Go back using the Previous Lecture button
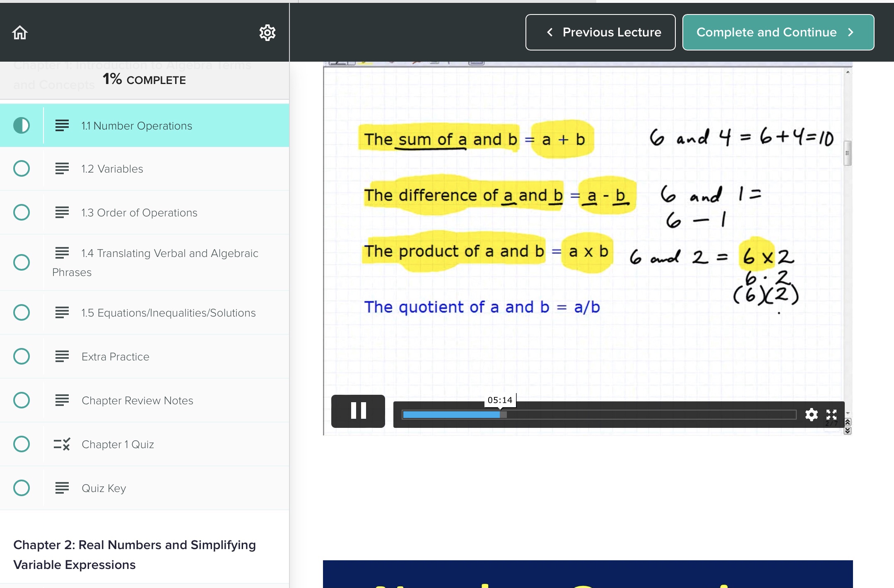Screen dimensions: 894x588 [600, 32]
